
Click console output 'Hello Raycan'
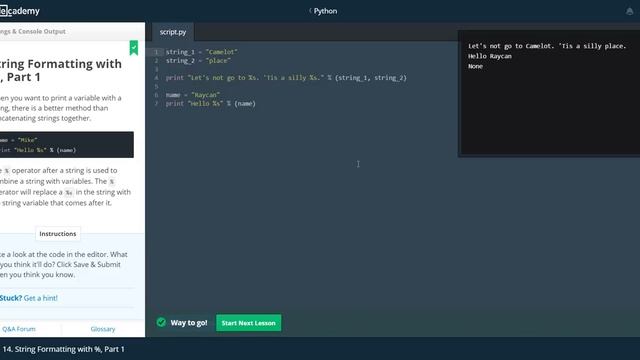click(x=490, y=56)
